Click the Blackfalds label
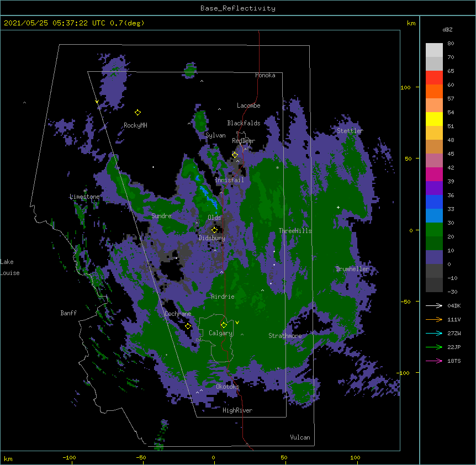Screen dimensions: 476x465 244,123
